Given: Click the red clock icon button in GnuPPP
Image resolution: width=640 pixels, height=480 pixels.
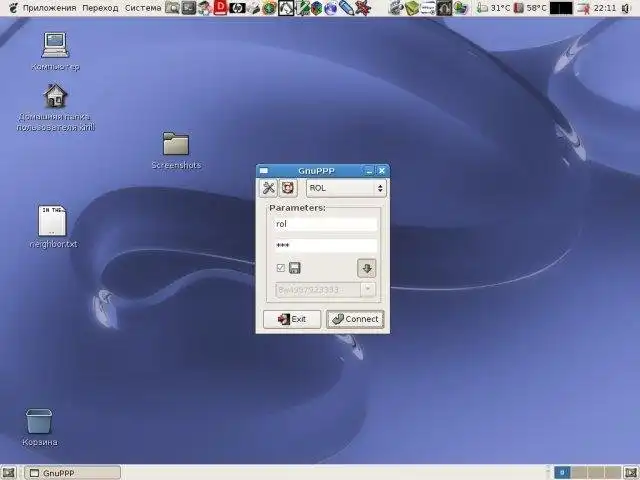Looking at the screenshot, I should (x=288, y=188).
